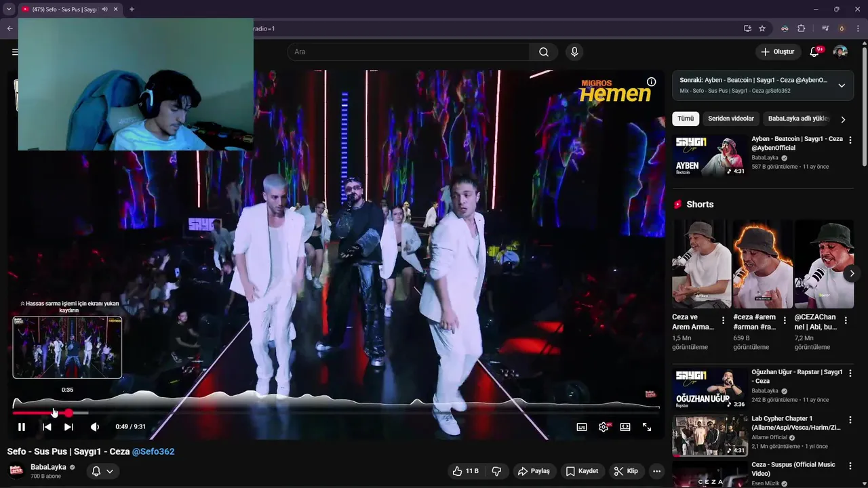Like the video with 11 B likes

coord(465,471)
